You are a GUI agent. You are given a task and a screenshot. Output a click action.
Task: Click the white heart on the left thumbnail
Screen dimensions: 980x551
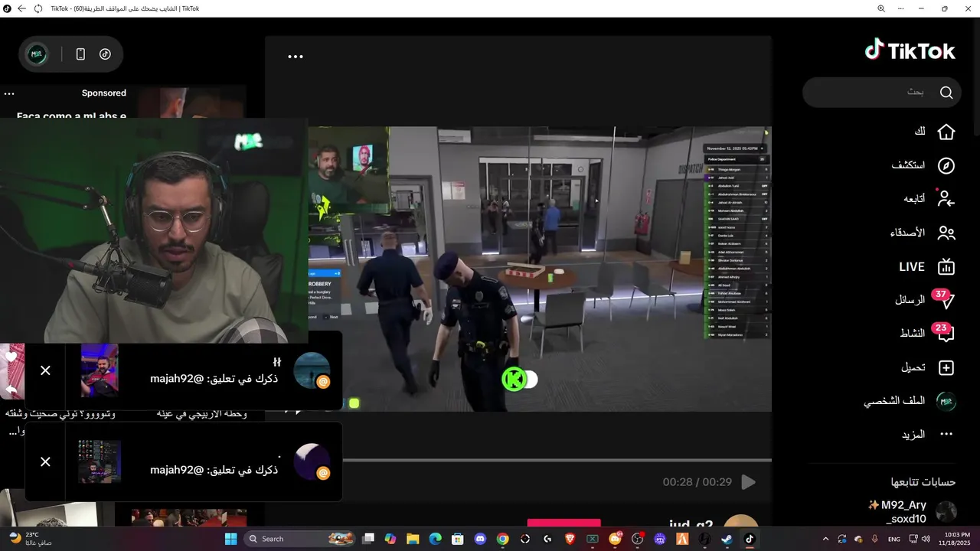(x=11, y=357)
